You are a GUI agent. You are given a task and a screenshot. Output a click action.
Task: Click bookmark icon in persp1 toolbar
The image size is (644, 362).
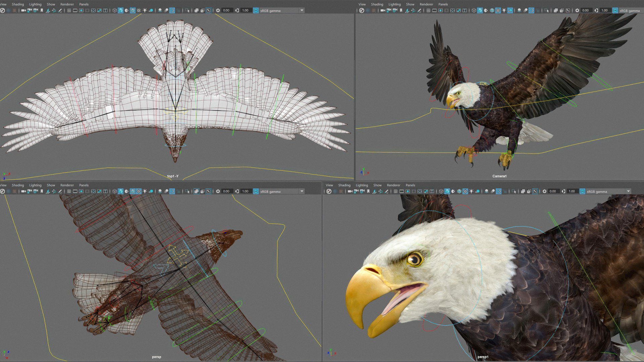tap(368, 191)
